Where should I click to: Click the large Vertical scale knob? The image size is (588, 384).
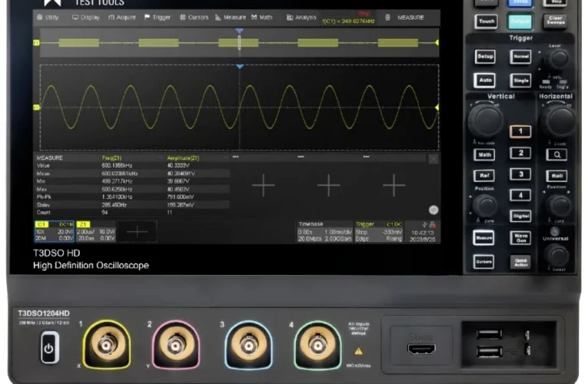tap(485, 121)
